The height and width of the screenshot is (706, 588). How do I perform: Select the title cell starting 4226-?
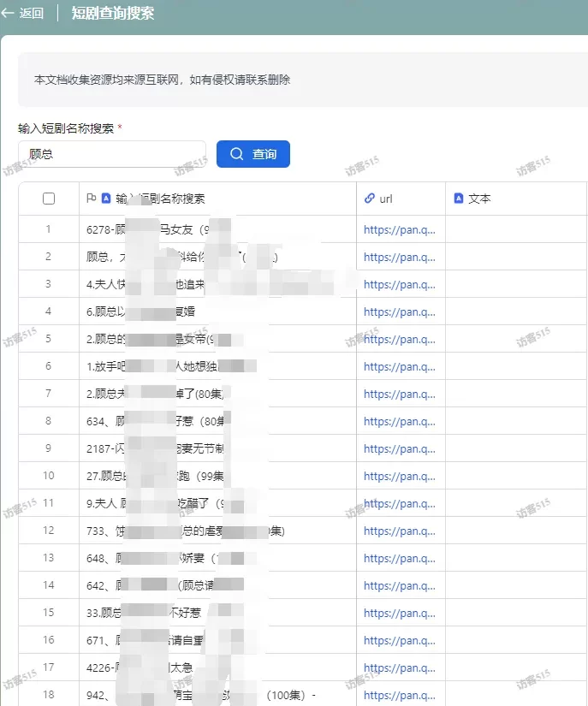click(x=217, y=667)
